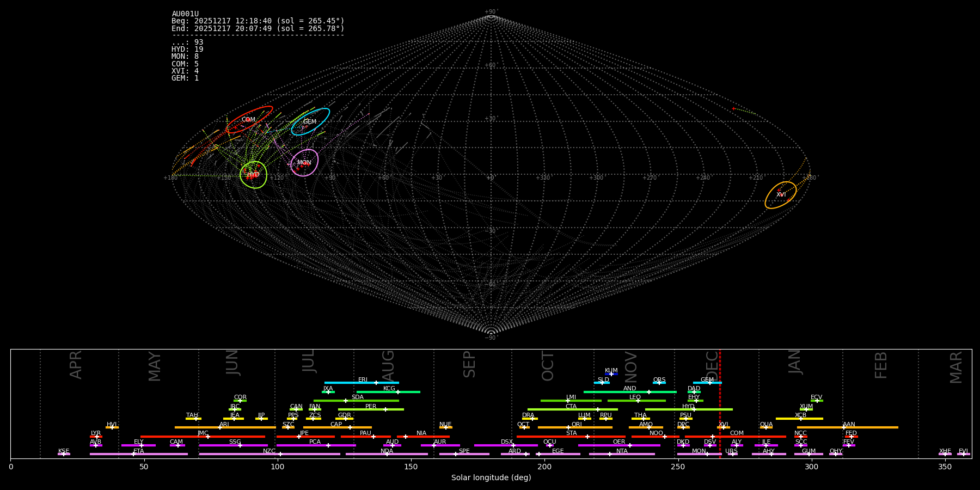
Task: Select the 'End: 20251217 20:07:49' line
Action: point(258,28)
